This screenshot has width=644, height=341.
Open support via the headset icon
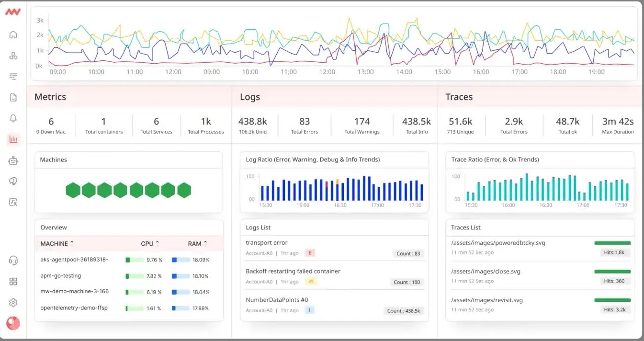click(13, 260)
